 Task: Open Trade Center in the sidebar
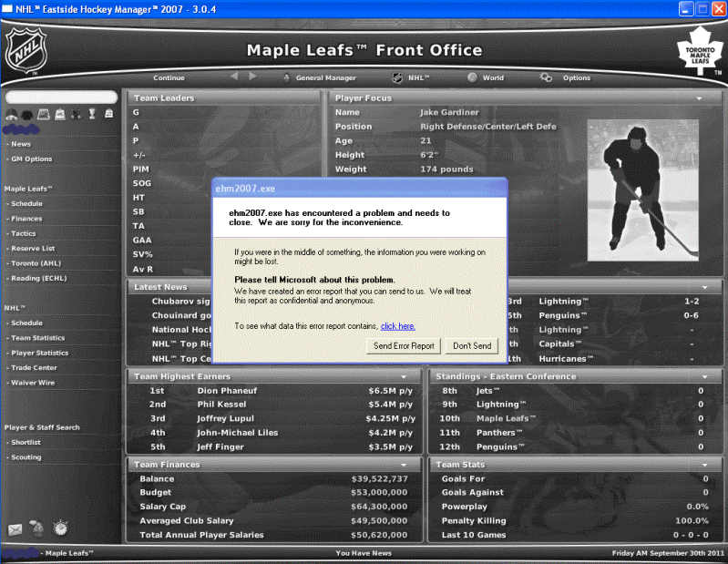(x=35, y=367)
